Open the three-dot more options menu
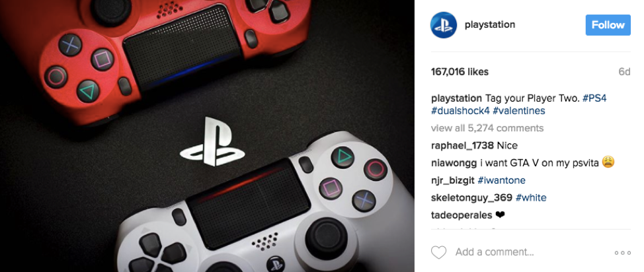The height and width of the screenshot is (272, 644). point(622,253)
